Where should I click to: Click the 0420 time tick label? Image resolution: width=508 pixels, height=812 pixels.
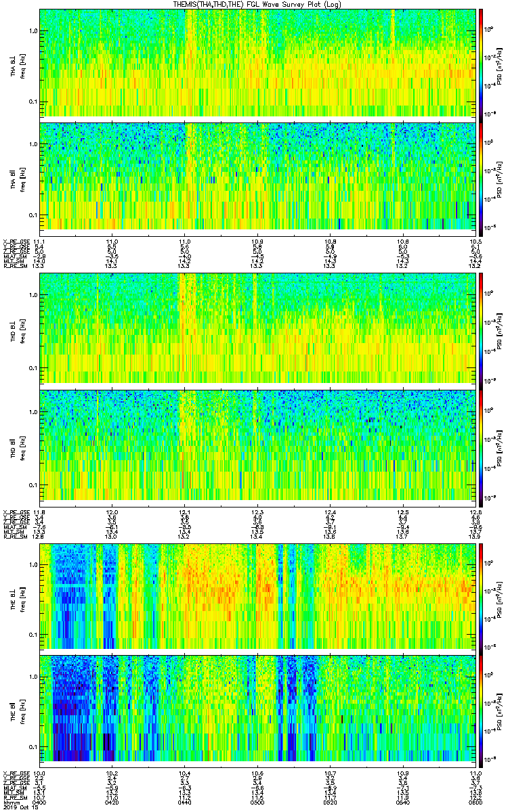tap(112, 801)
